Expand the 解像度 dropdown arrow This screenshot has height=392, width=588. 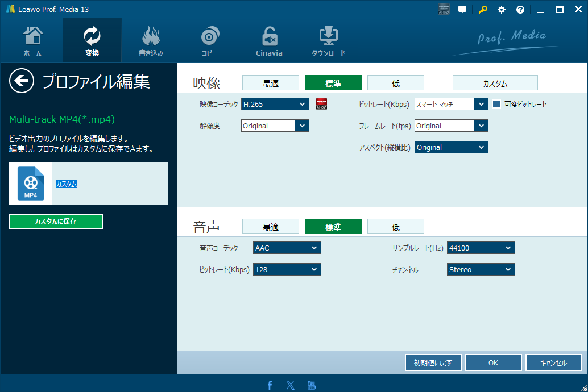point(303,126)
